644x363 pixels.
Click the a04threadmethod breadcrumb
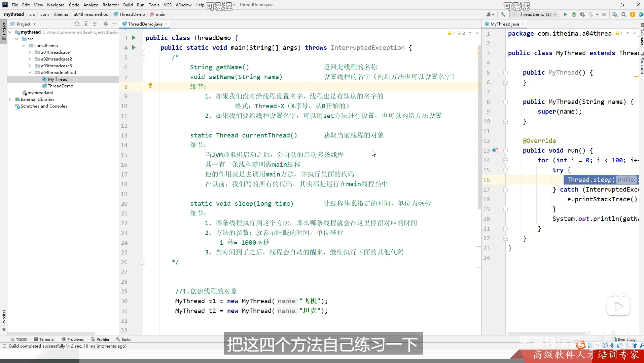point(91,14)
